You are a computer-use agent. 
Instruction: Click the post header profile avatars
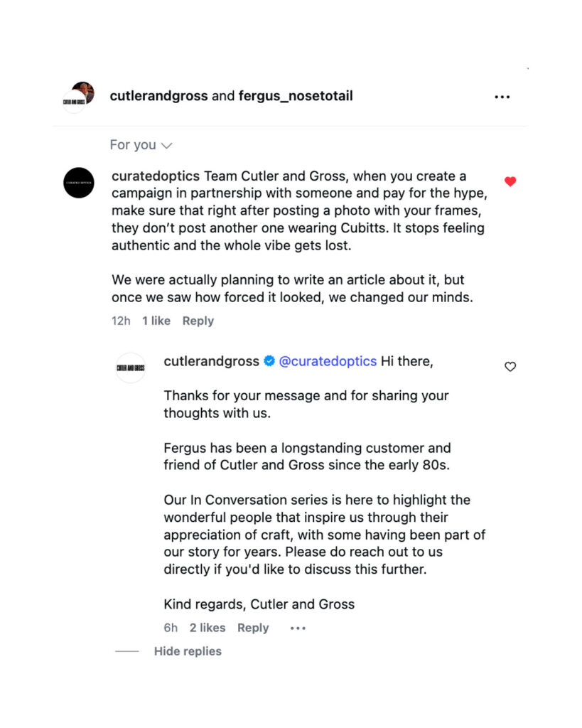click(x=78, y=97)
